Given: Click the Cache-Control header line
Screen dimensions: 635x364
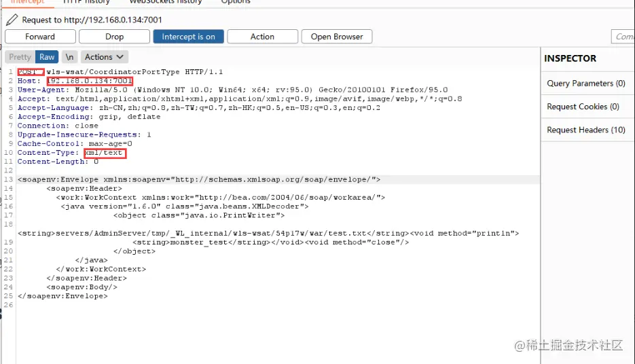Looking at the screenshot, I should [x=75, y=144].
